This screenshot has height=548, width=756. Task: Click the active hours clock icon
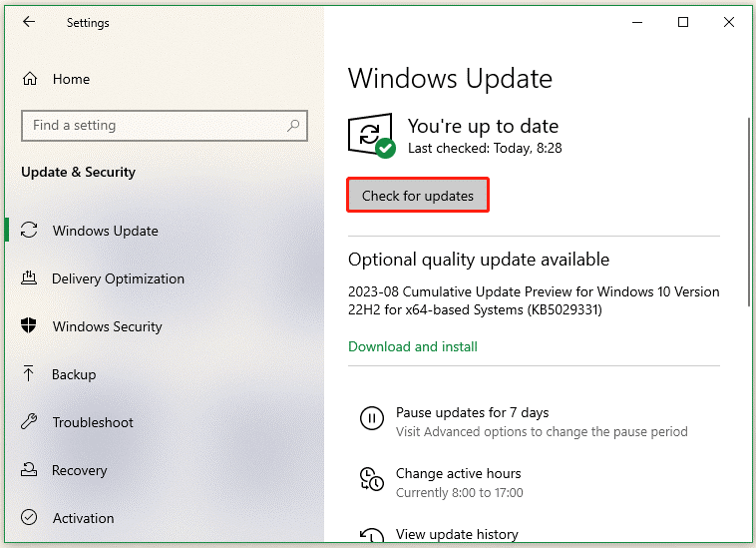[x=372, y=478]
